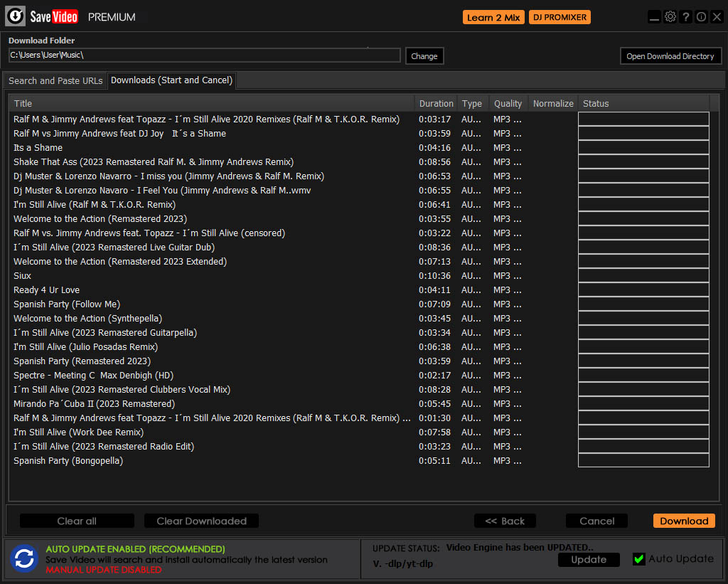Image resolution: width=728 pixels, height=584 pixels.
Task: Click the Type cell for Its a Shame
Action: tap(471, 148)
